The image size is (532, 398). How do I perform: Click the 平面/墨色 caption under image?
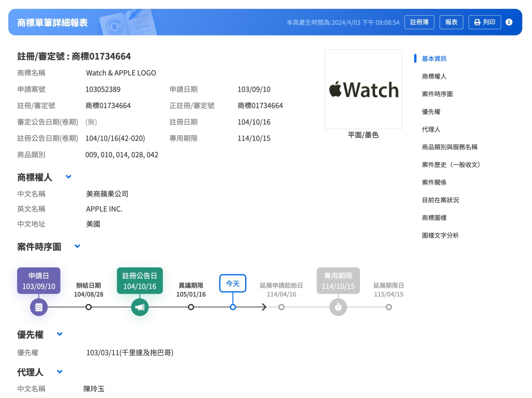[x=363, y=135]
